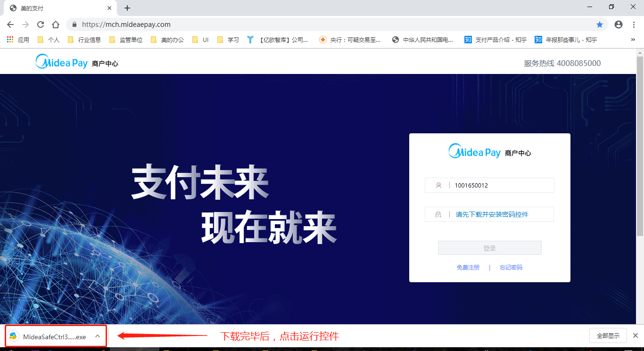The height and width of the screenshot is (351, 644).
Task: Click the username field with 1001650012
Action: click(x=500, y=186)
